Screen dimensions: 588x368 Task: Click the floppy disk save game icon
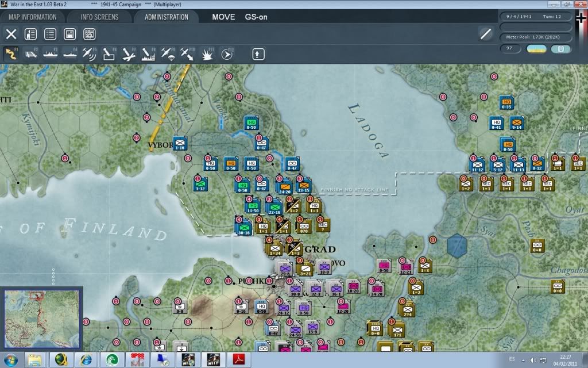(x=69, y=34)
